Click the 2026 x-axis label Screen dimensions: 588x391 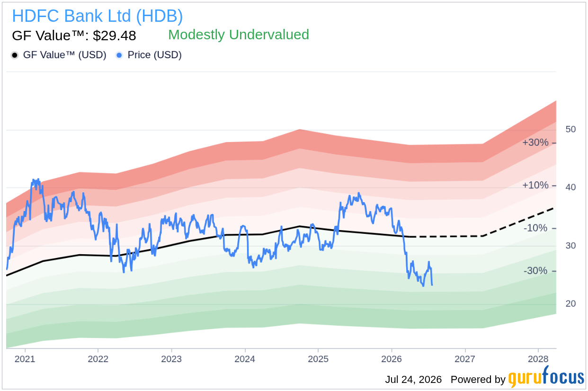pyautogui.click(x=392, y=359)
